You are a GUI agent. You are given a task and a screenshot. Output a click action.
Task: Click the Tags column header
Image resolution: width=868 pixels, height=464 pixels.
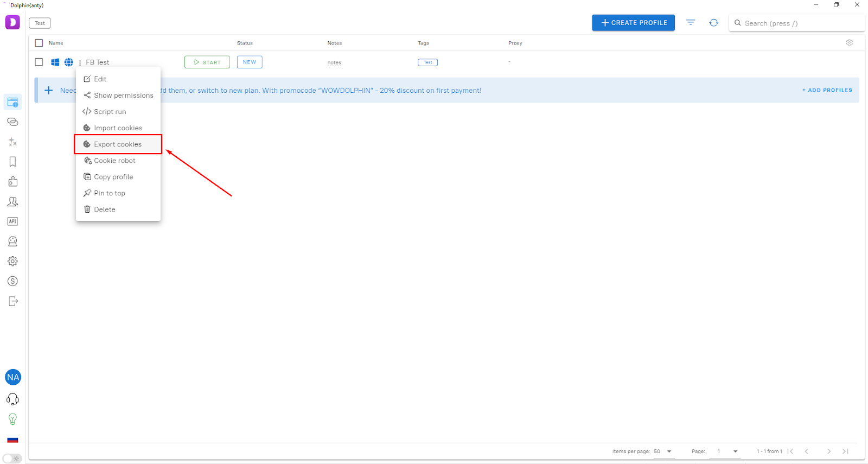423,43
